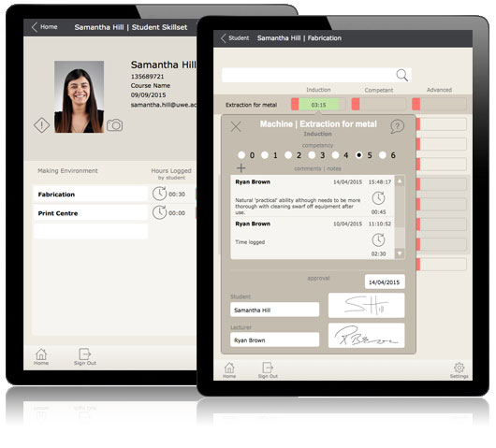Image resolution: width=496 pixels, height=448 pixels.
Task: Click the search magnifier icon
Action: (x=401, y=75)
